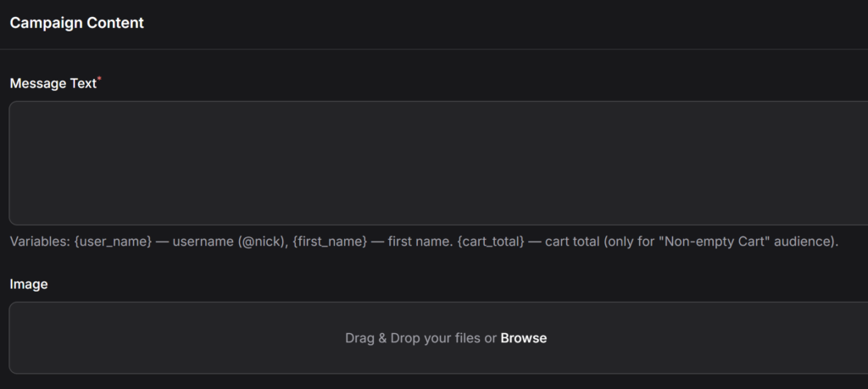Click the Campaign Content section heading
This screenshot has width=868, height=389.
(77, 23)
